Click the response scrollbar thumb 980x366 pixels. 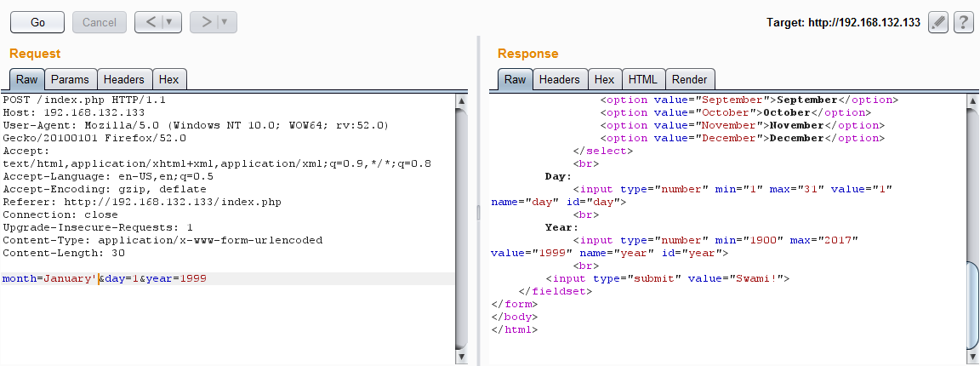pos(973,305)
